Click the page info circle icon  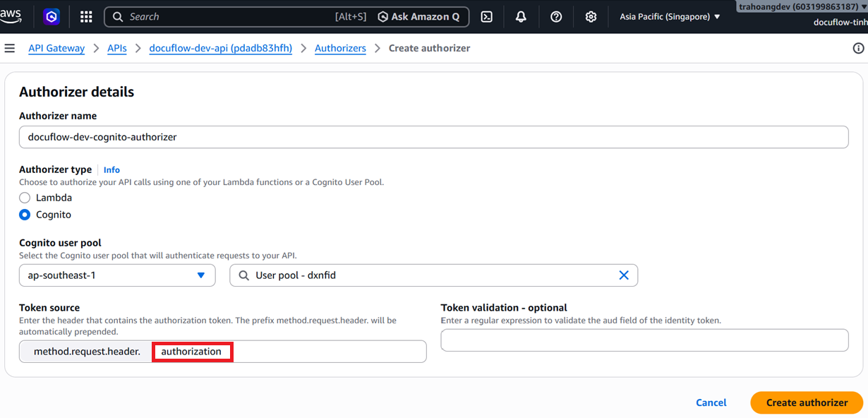tap(858, 48)
